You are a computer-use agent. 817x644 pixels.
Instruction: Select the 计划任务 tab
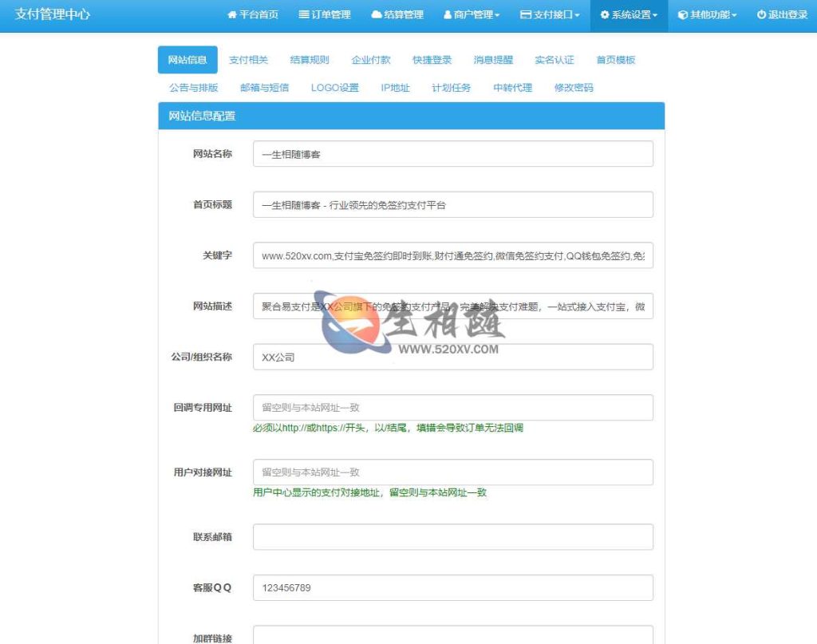pos(452,88)
